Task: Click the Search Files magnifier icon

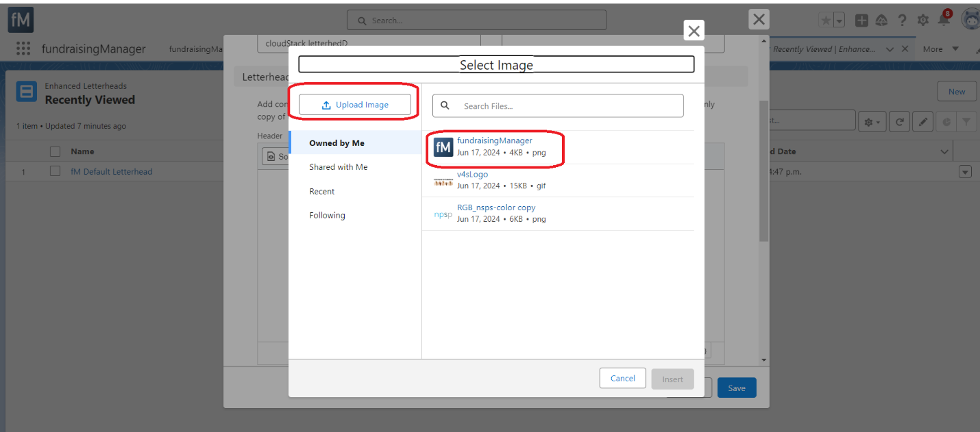Action: click(x=445, y=105)
